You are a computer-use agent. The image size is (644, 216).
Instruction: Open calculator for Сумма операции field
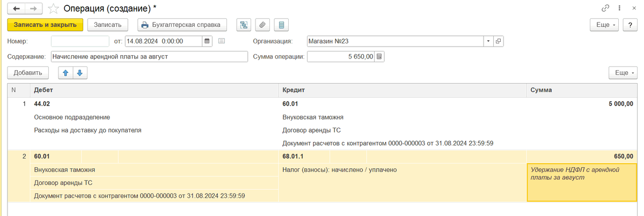pyautogui.click(x=379, y=56)
